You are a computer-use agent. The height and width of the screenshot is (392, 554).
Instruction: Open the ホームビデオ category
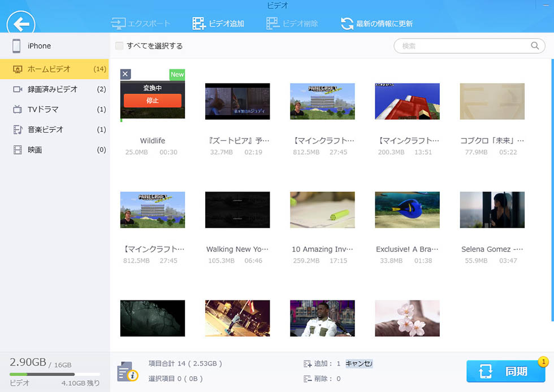[54, 69]
